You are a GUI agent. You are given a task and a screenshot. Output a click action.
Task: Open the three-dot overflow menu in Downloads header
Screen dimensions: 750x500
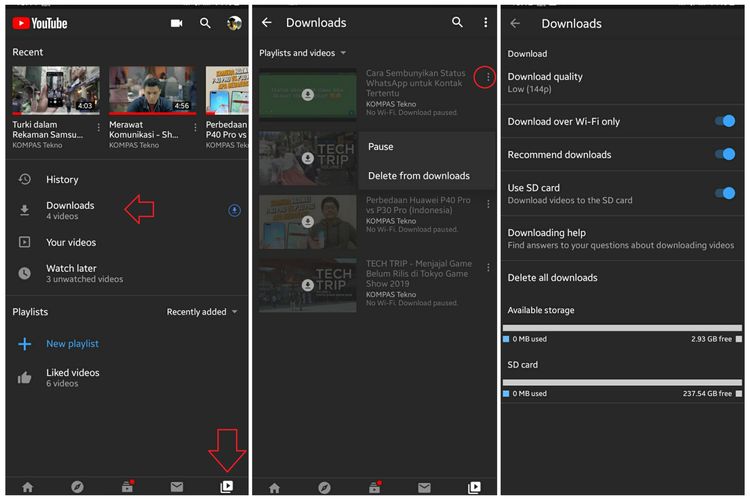tap(486, 23)
